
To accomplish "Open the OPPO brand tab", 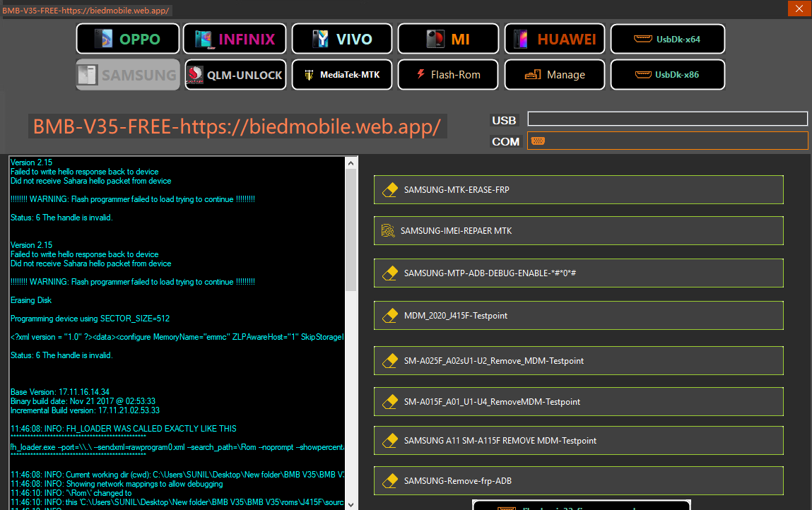I will click(128, 39).
